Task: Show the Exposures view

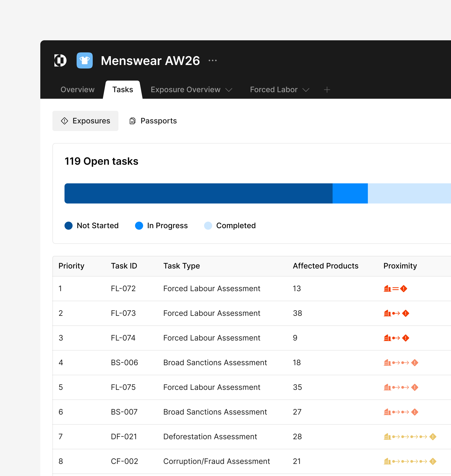Action: coord(85,121)
